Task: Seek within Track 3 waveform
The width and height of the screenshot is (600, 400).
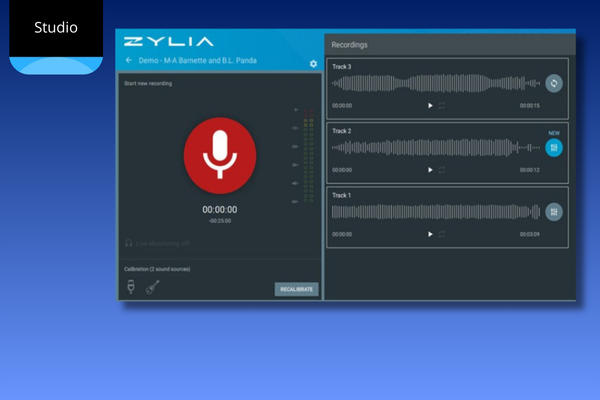Action: pyautogui.click(x=436, y=83)
